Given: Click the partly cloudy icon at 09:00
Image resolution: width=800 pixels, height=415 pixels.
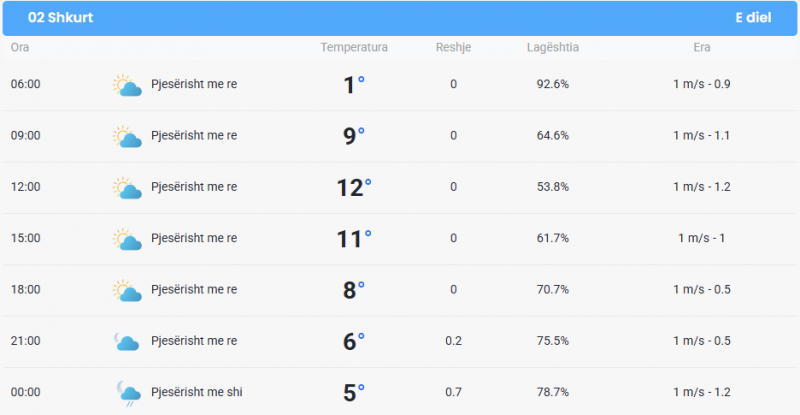Looking at the screenshot, I should 127,137.
